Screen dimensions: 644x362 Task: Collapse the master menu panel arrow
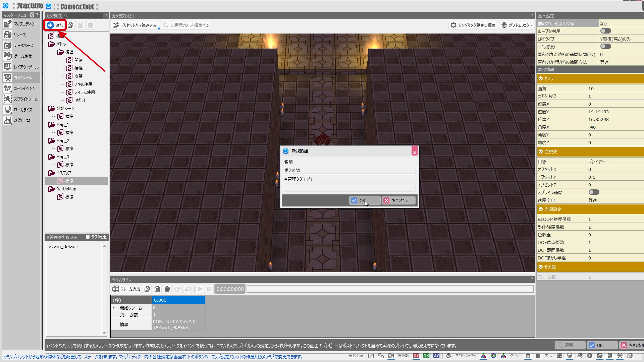32,15
